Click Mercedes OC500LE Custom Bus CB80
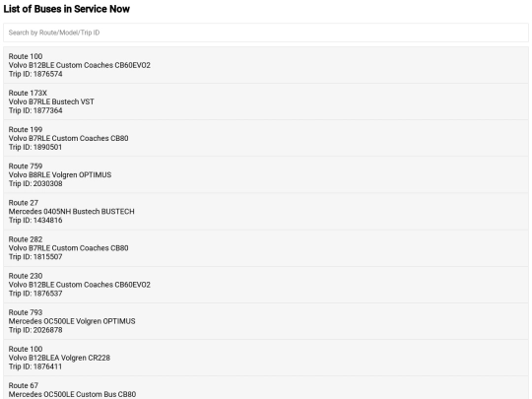This screenshot has width=532, height=399. [x=72, y=395]
